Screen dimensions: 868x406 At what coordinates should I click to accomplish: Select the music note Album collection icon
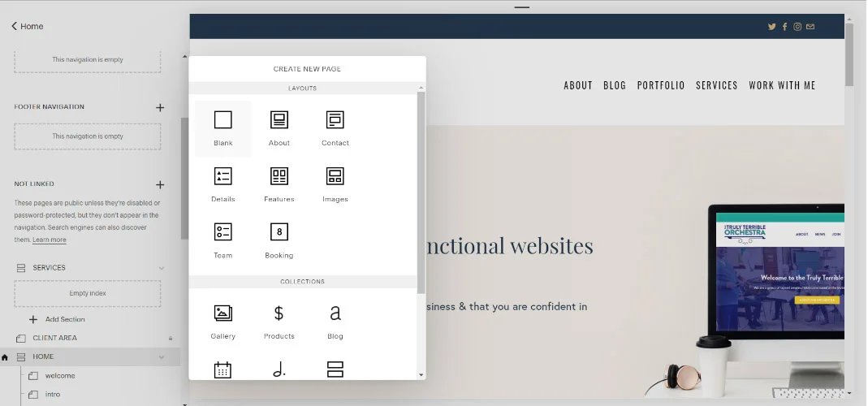coord(279,369)
